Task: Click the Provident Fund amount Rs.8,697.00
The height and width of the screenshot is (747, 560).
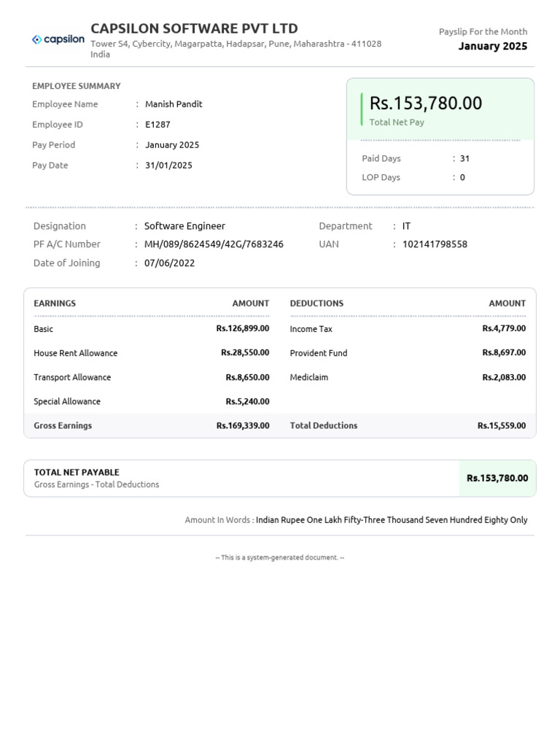Action: (504, 352)
